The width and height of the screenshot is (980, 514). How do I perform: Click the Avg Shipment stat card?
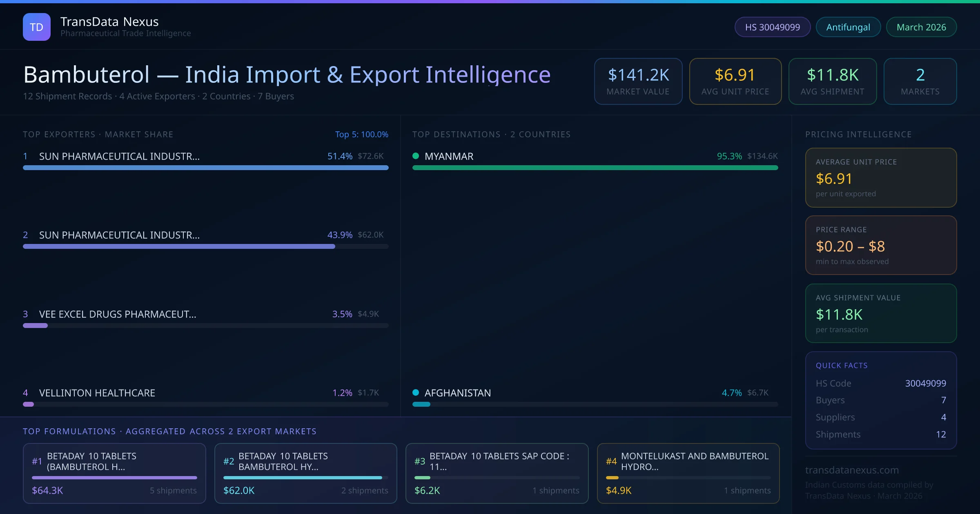coord(832,81)
